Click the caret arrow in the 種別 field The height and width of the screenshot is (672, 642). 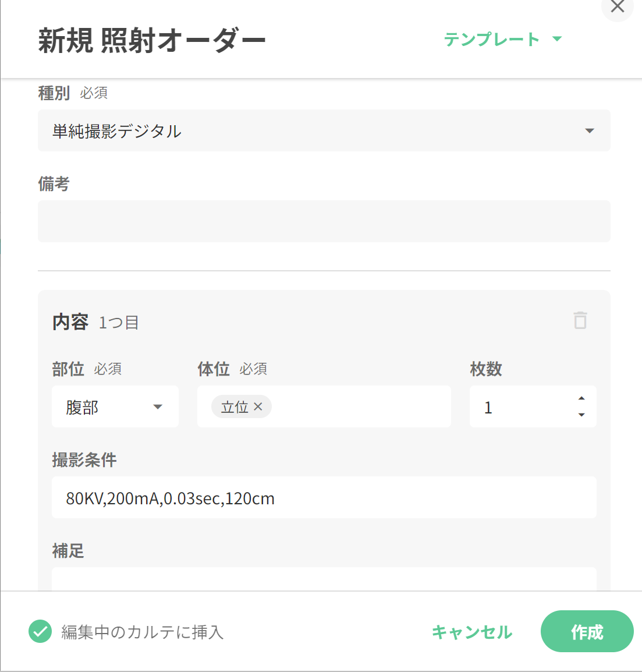[590, 130]
